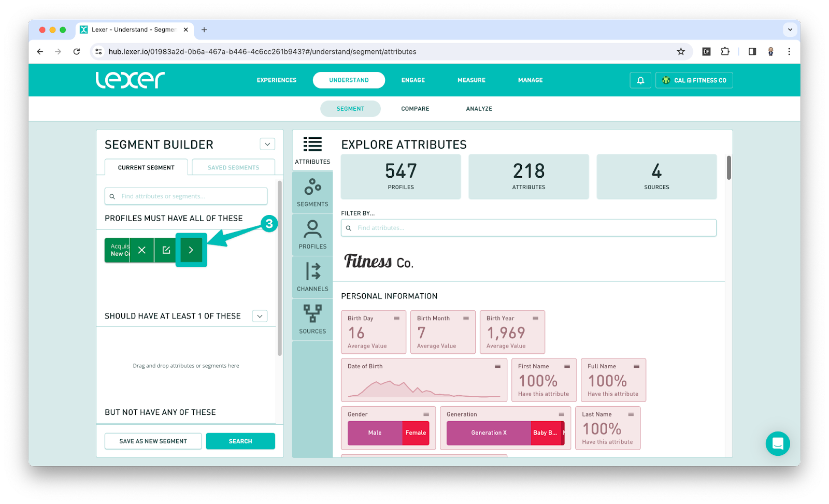Viewport: 829px width, 504px height.
Task: Open Last Name card menu icon
Action: click(x=631, y=414)
